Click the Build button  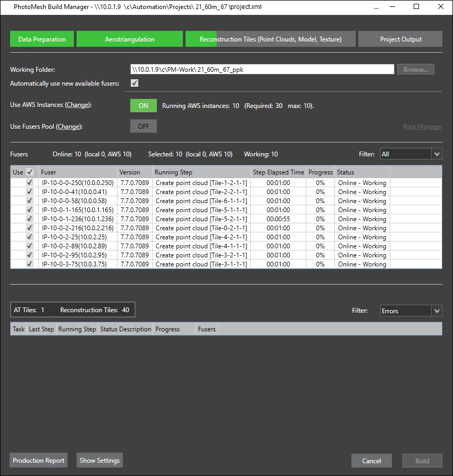point(422,461)
